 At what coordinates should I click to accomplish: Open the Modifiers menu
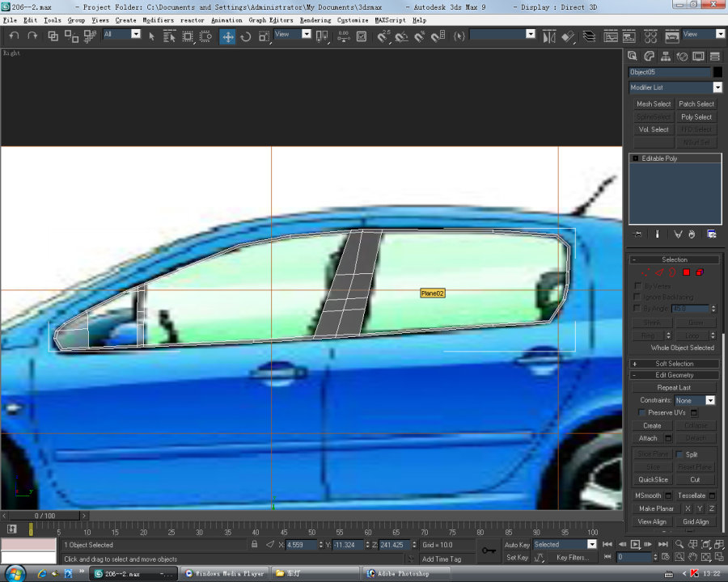(x=158, y=20)
